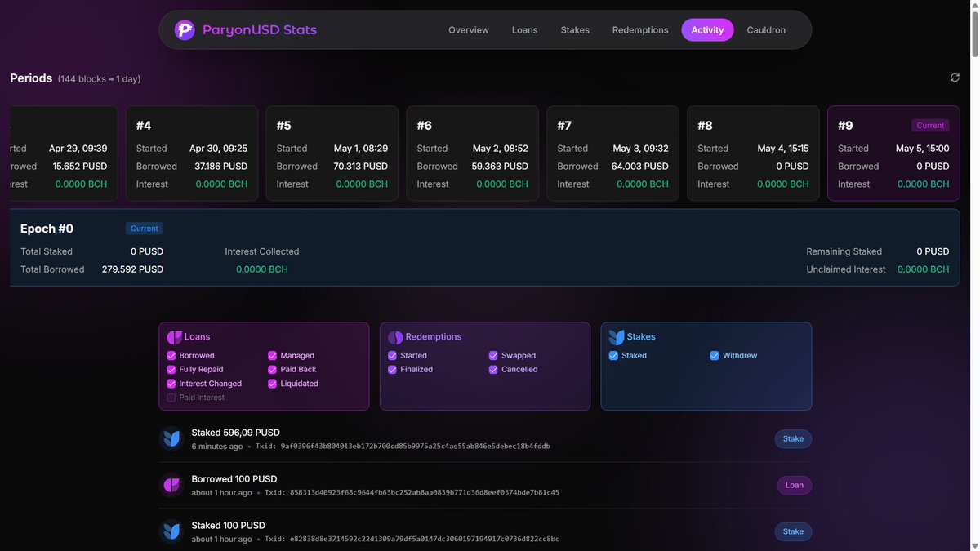The height and width of the screenshot is (551, 980).
Task: Enable the Paid Interest checkbox
Action: (171, 398)
